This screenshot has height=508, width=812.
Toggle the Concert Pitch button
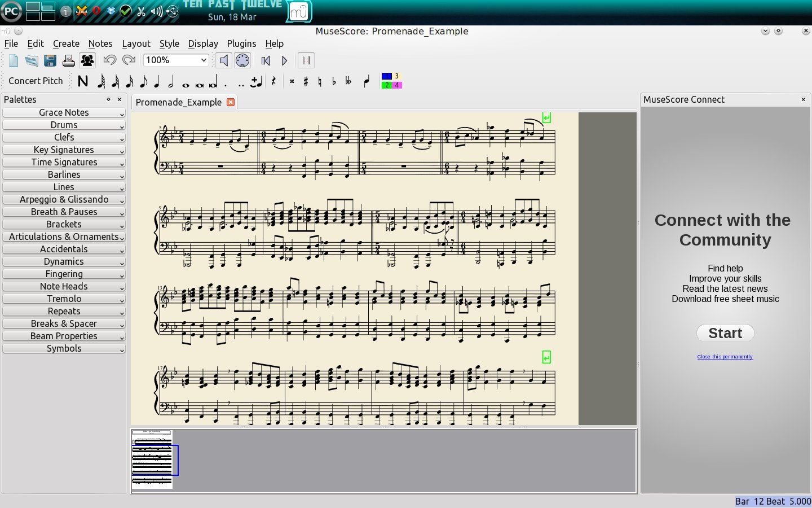click(36, 81)
